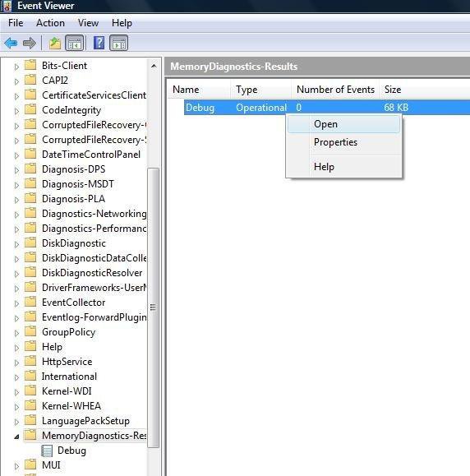Select the Debug row in results list
This screenshot has height=476, width=470.
tap(327, 107)
